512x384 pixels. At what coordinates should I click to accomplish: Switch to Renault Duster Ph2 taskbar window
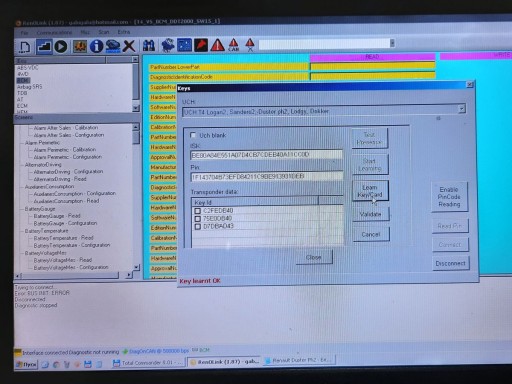(x=300, y=360)
